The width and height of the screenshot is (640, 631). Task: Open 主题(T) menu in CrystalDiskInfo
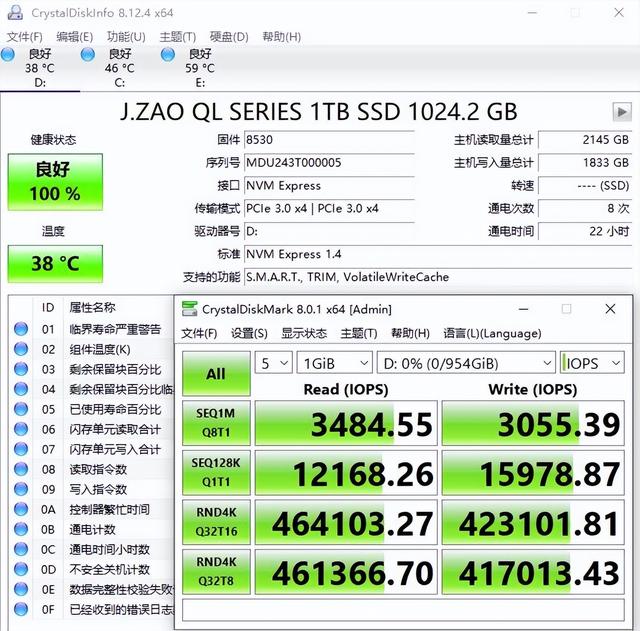point(178,37)
